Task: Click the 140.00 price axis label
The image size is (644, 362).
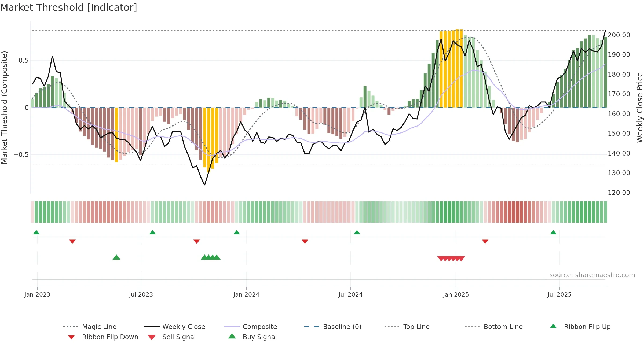Action: (x=619, y=153)
